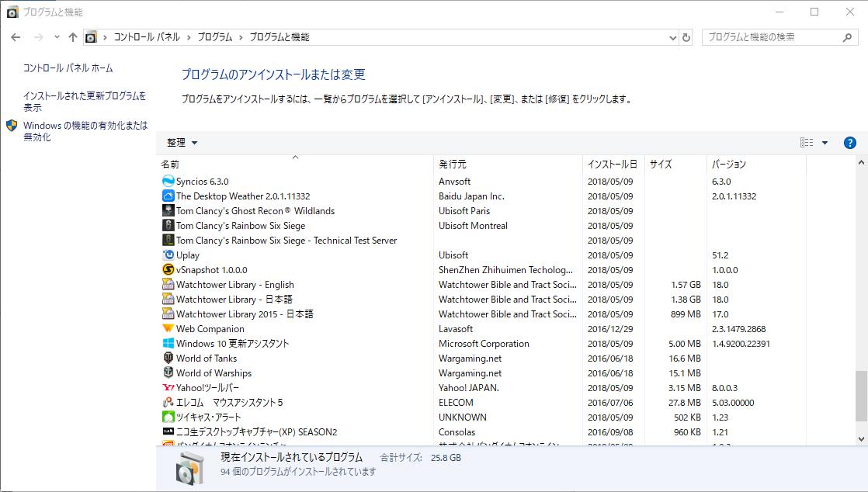Screen dimensions: 868x492
Task: Click the change view layout icon
Action: point(807,143)
